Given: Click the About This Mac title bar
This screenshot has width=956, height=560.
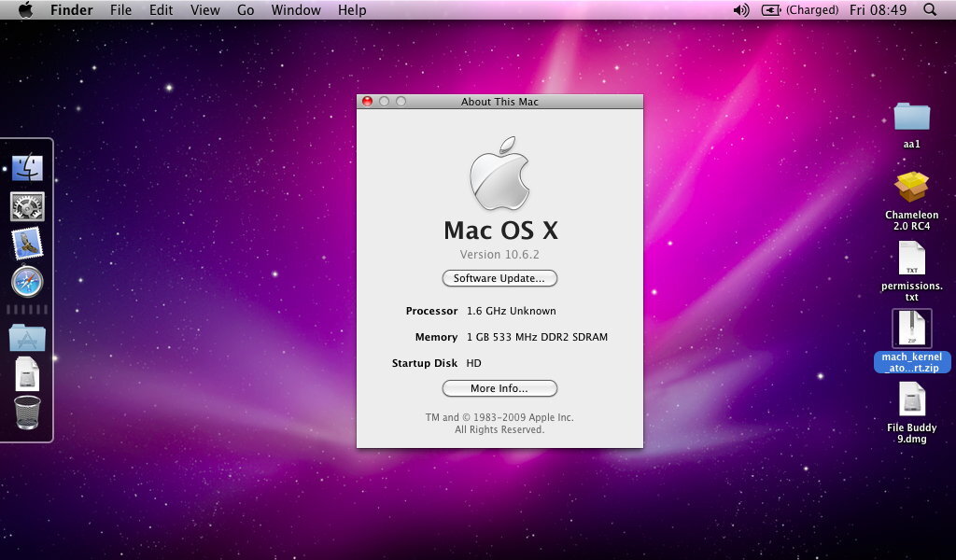Looking at the screenshot, I should pos(499,102).
